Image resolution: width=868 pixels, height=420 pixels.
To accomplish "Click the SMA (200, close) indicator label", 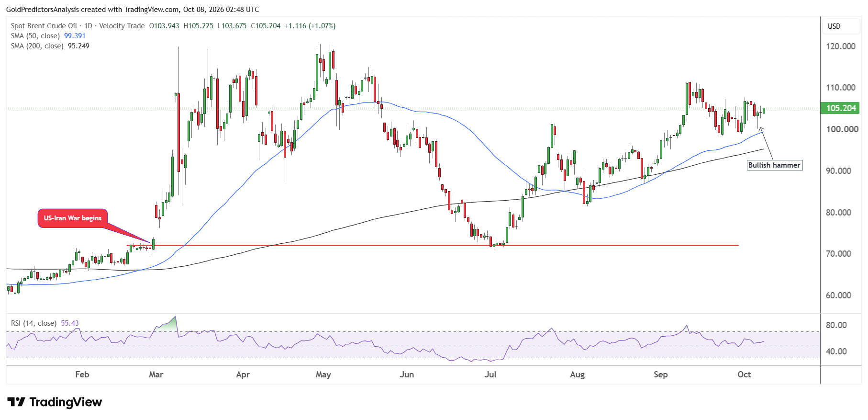I will (37, 46).
